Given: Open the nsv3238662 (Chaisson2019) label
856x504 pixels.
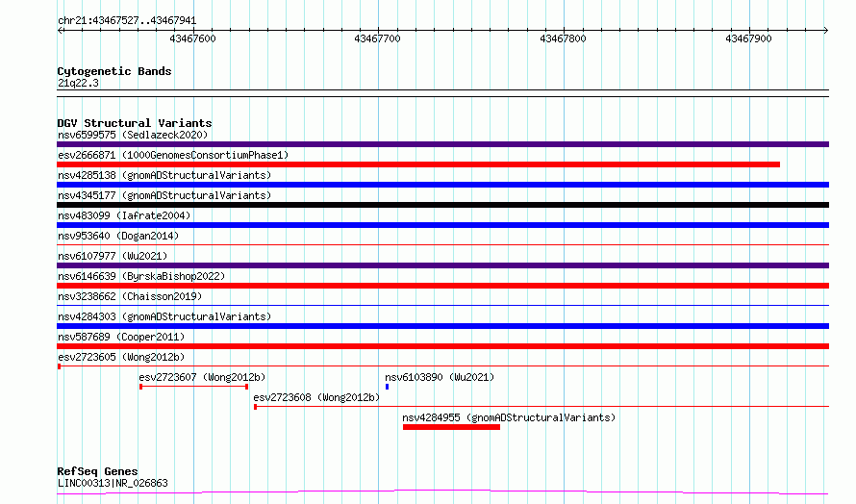Looking at the screenshot, I should 130,296.
